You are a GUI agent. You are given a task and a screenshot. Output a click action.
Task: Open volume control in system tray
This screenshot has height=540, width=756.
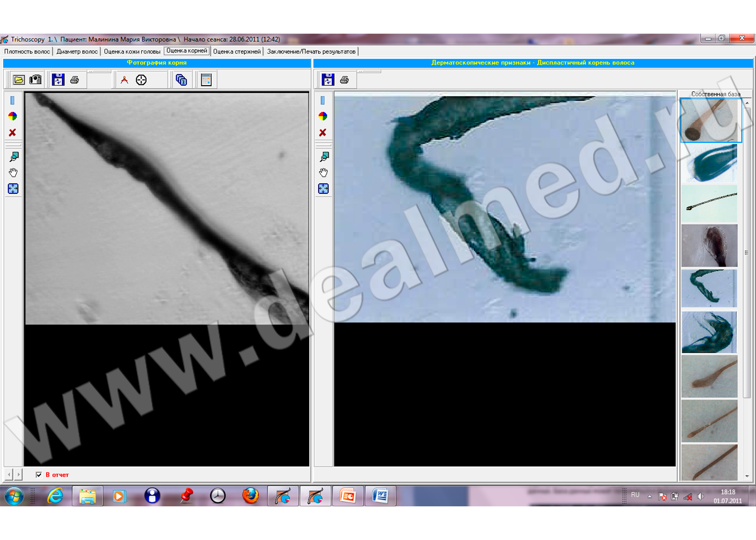(700, 497)
